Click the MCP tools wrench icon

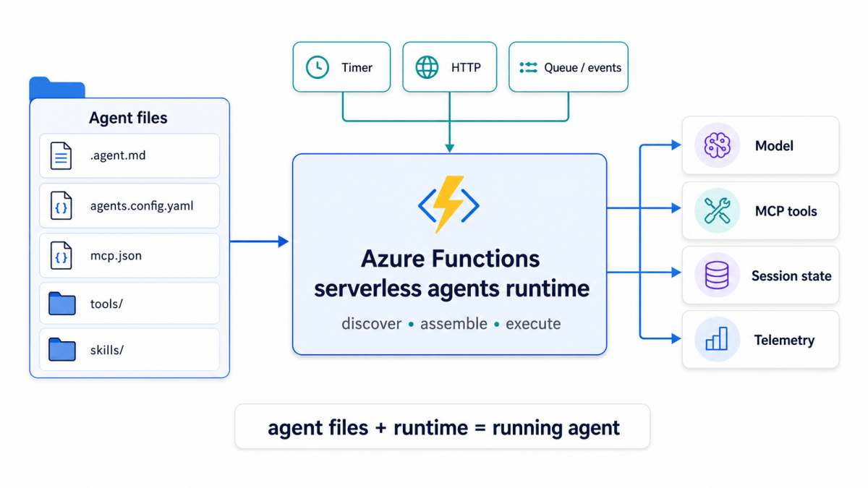(x=717, y=211)
